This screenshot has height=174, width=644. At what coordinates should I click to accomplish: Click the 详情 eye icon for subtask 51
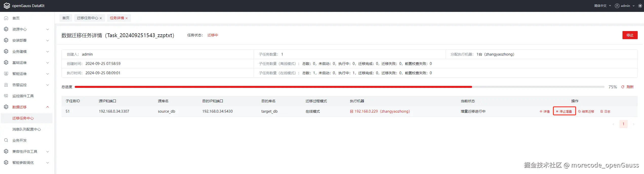pos(541,111)
